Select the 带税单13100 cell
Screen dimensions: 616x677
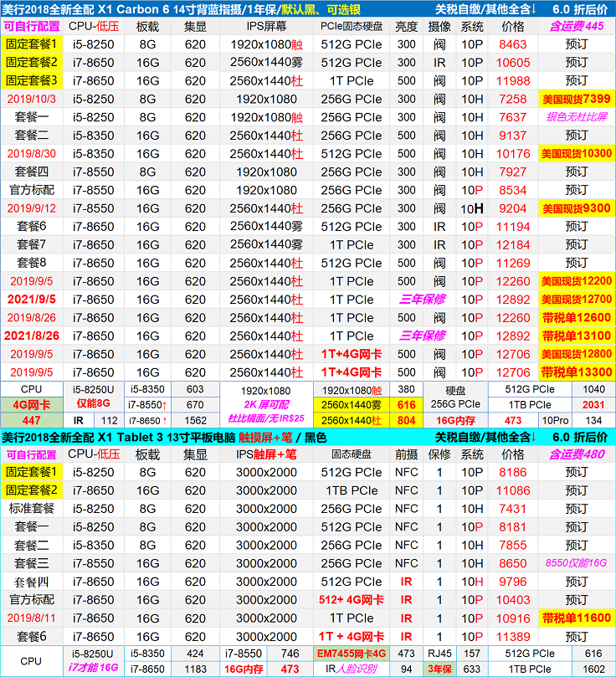click(576, 336)
